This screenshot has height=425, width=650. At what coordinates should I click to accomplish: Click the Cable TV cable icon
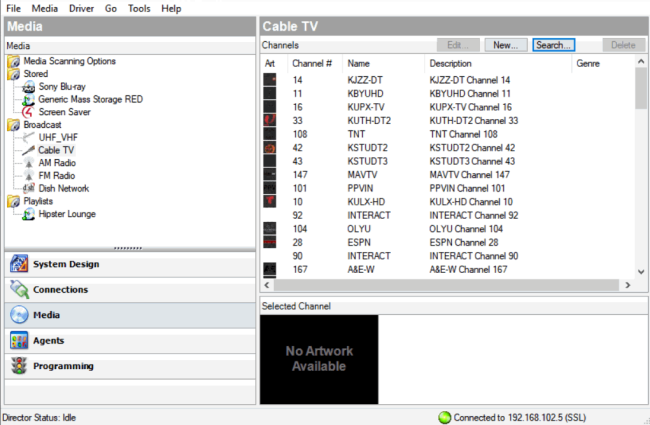pyautogui.click(x=28, y=151)
